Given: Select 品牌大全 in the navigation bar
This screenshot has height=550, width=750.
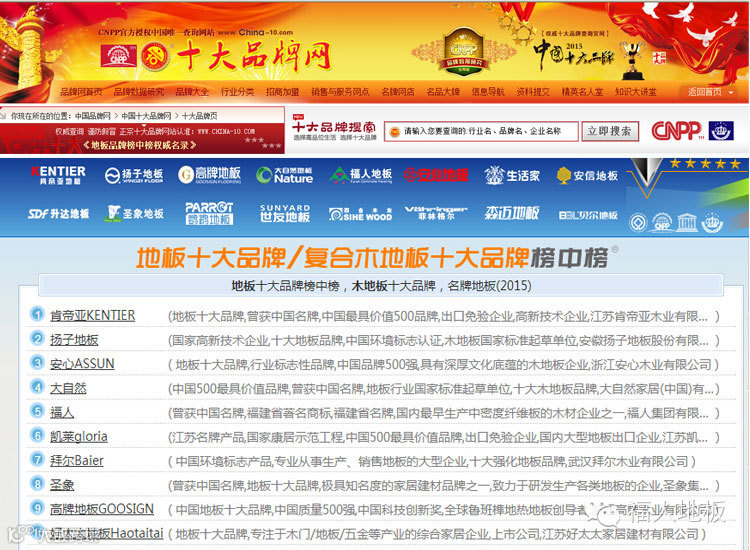Looking at the screenshot, I should pos(192,92).
